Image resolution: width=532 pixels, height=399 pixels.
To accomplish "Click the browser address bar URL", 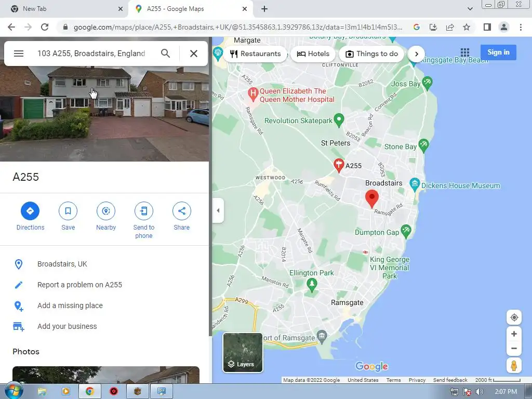I will pos(238,27).
